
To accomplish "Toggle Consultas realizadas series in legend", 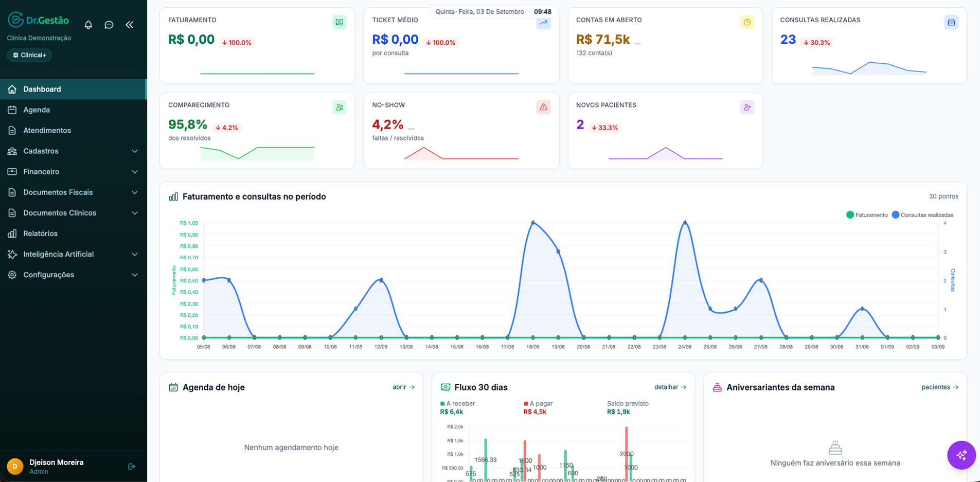I will click(922, 215).
